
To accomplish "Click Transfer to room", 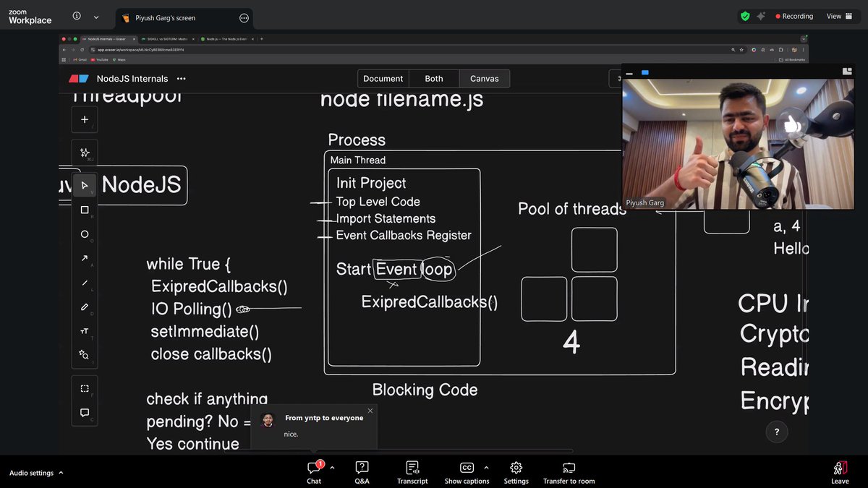I will click(569, 472).
